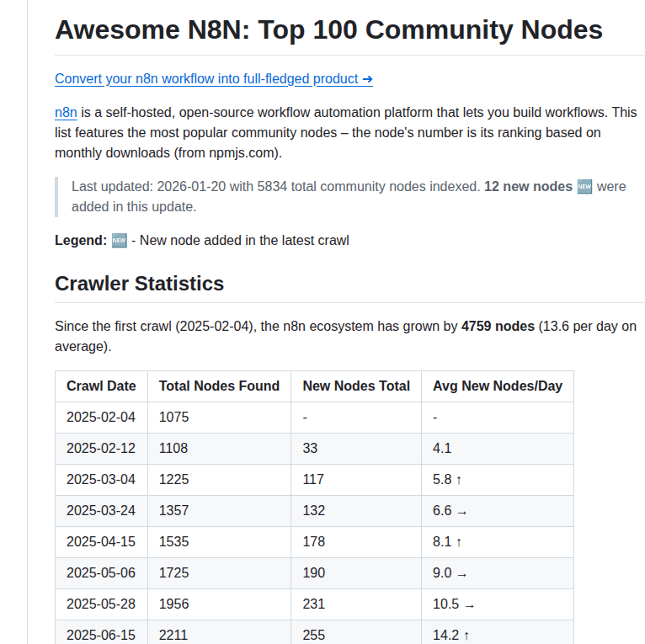This screenshot has width=645, height=644.
Task: Select the date cell 2025-02-12
Action: pos(101,449)
